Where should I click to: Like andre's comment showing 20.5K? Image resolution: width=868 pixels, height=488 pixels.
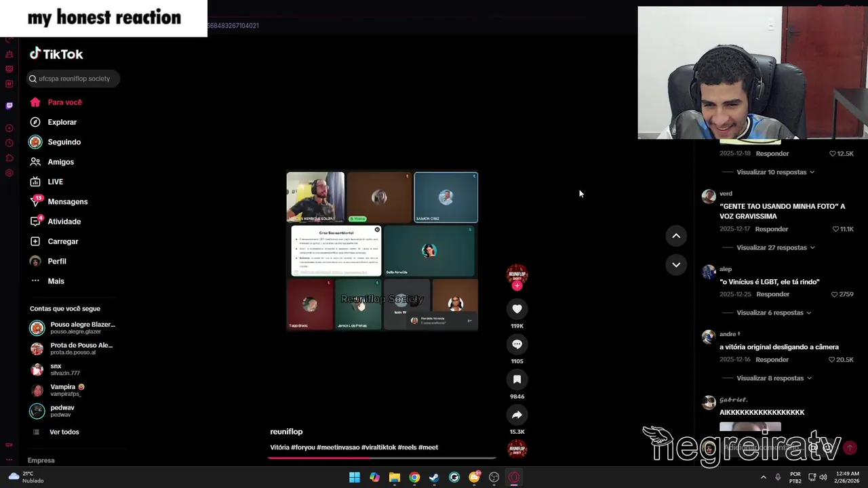pyautogui.click(x=833, y=360)
